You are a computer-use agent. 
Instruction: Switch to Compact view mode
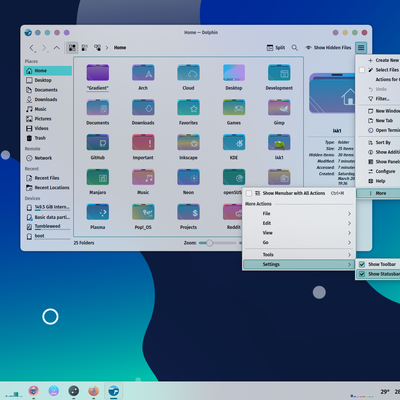click(x=85, y=48)
